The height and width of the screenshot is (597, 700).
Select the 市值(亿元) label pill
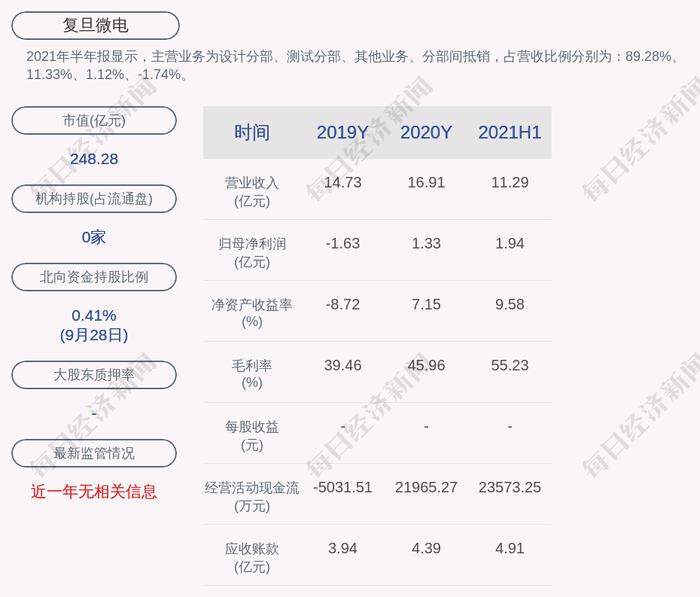[x=94, y=120]
